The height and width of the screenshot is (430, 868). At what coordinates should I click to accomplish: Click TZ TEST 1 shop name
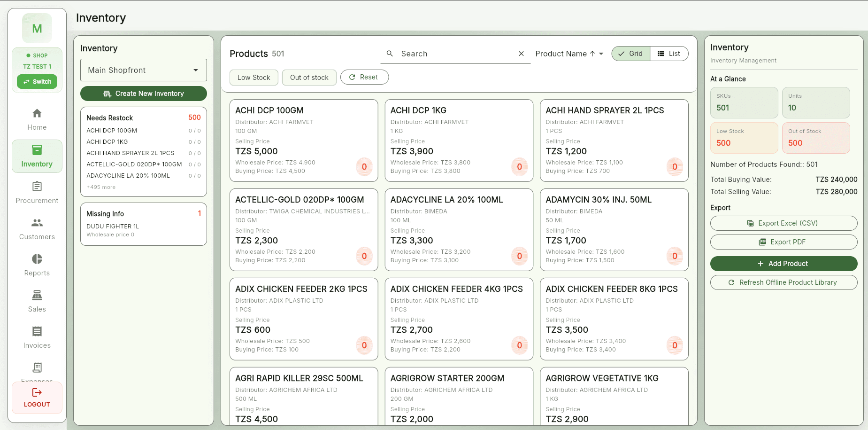pos(37,67)
